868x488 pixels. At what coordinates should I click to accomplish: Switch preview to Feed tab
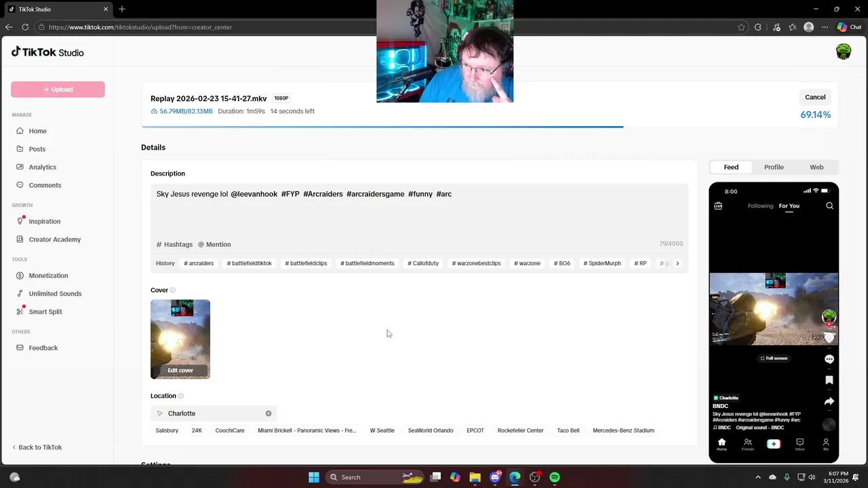point(731,167)
